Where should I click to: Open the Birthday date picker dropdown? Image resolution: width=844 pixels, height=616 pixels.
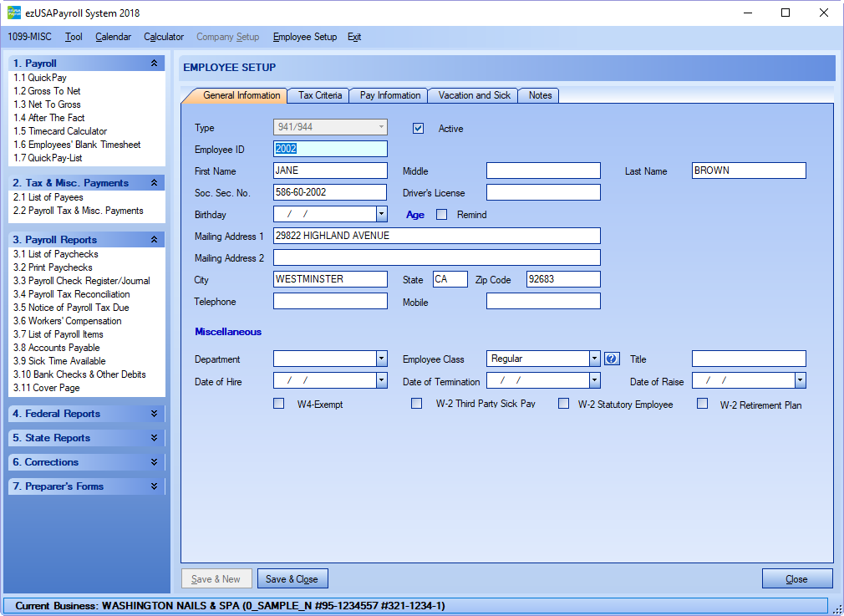tap(382, 215)
